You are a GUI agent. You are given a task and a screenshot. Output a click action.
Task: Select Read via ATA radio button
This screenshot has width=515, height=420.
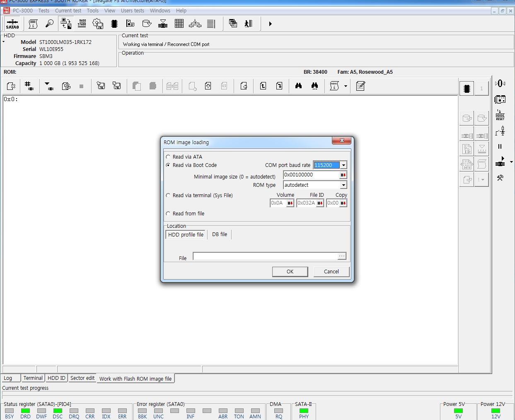[x=168, y=157]
